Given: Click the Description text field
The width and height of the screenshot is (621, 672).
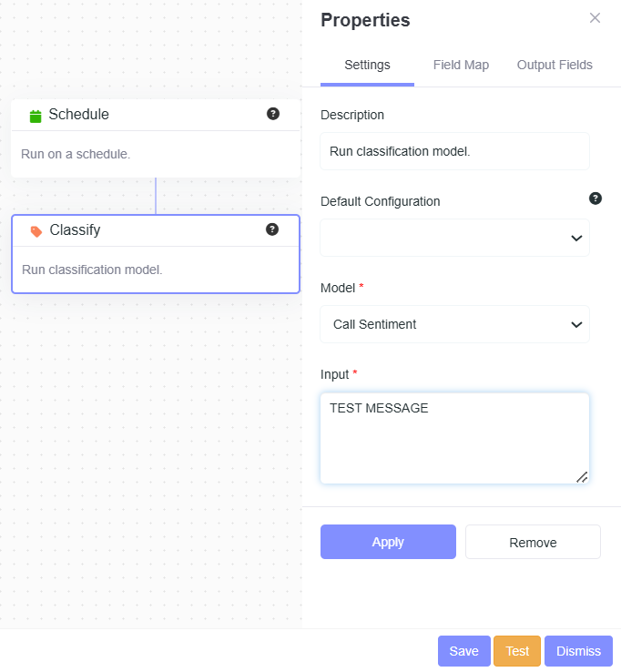Looking at the screenshot, I should 454,151.
